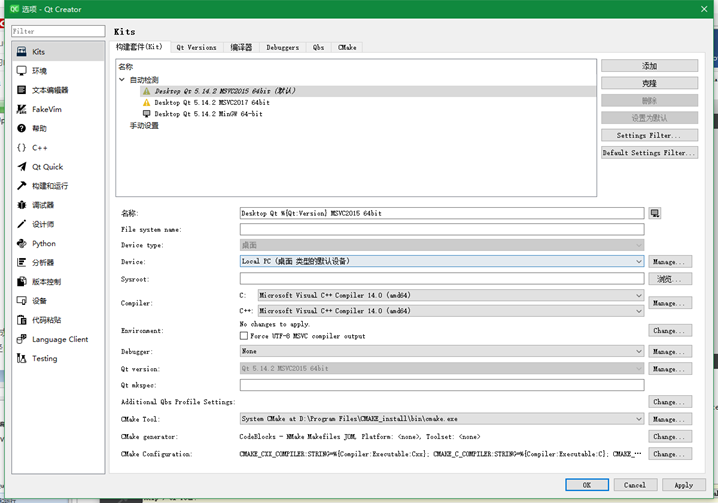Focus the Sysroot path field
The width and height of the screenshot is (718, 503).
point(442,279)
